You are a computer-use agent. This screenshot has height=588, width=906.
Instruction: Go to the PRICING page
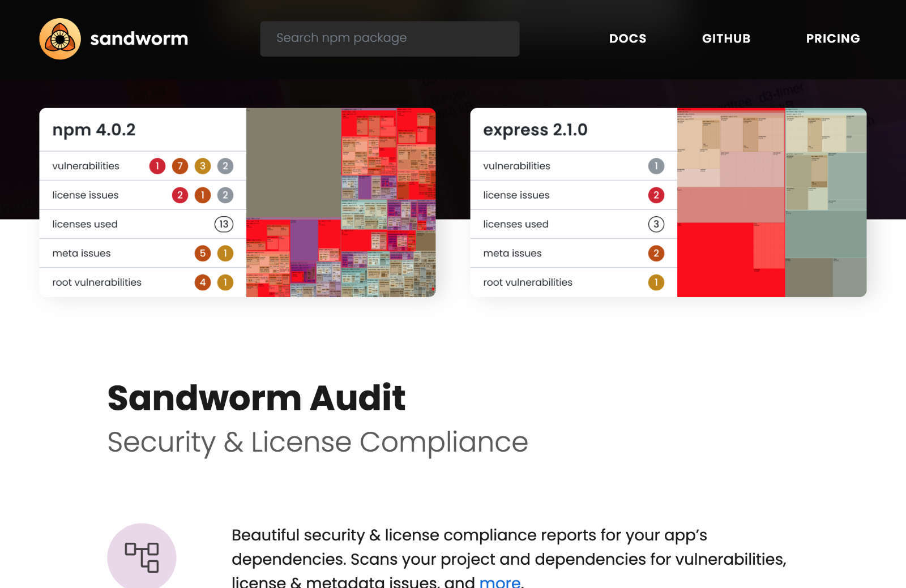point(833,38)
